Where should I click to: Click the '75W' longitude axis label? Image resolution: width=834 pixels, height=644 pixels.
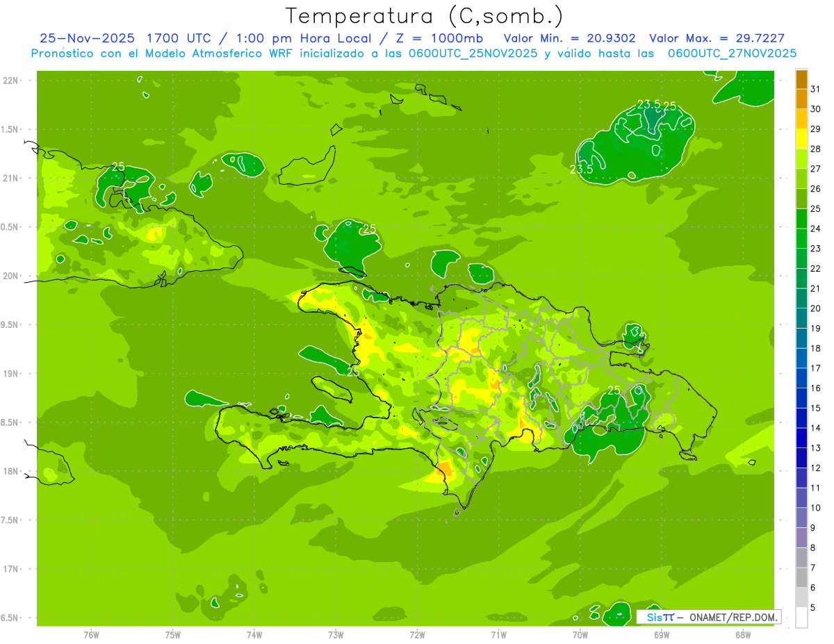(173, 634)
